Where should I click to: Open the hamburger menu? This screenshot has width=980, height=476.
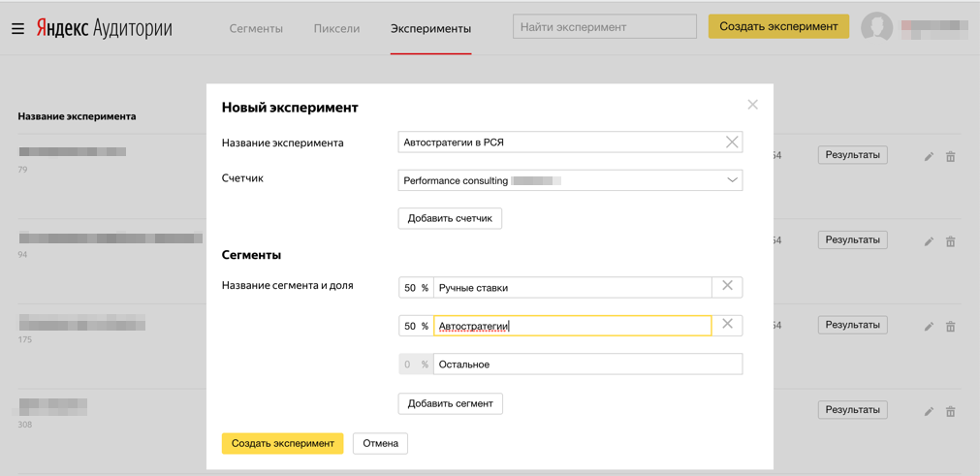click(17, 28)
